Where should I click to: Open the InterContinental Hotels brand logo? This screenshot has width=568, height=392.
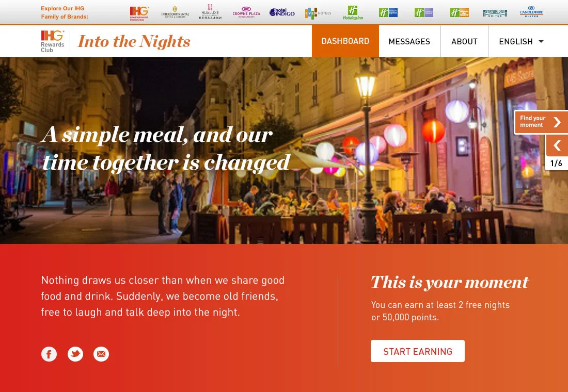pyautogui.click(x=175, y=13)
